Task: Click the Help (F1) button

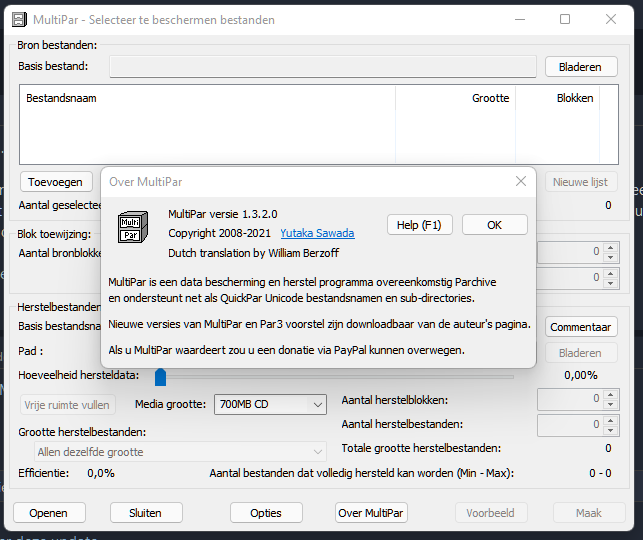Action: [418, 225]
